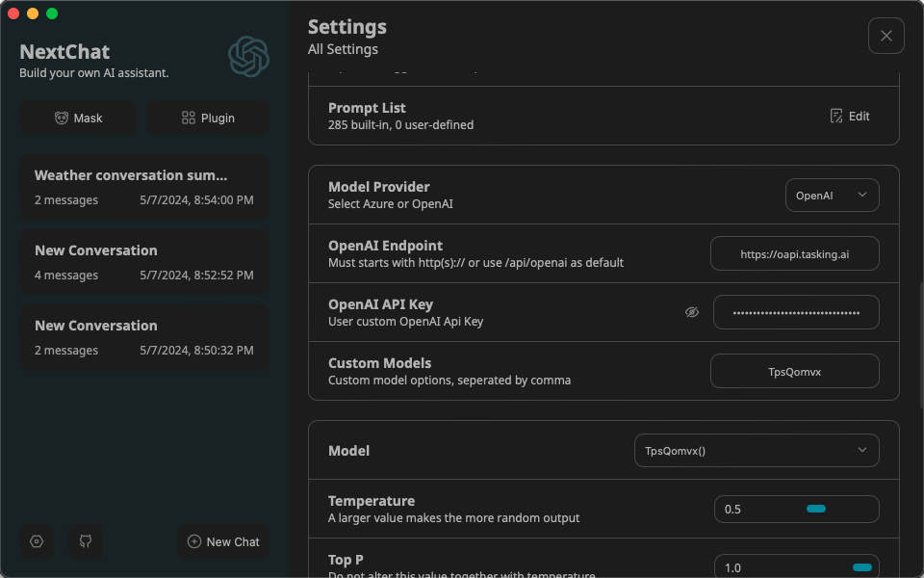Open the Plugin panel
Screen dimensions: 924x578
coord(208,118)
